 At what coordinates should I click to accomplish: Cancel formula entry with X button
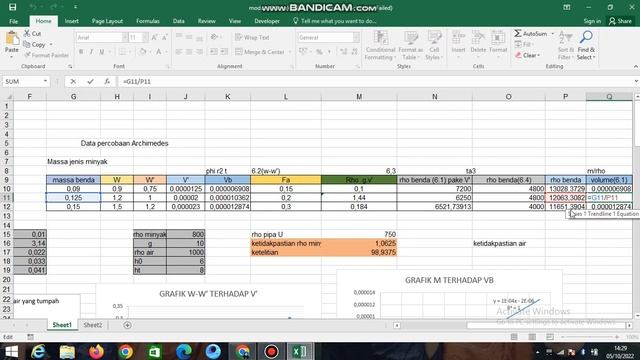[73, 82]
